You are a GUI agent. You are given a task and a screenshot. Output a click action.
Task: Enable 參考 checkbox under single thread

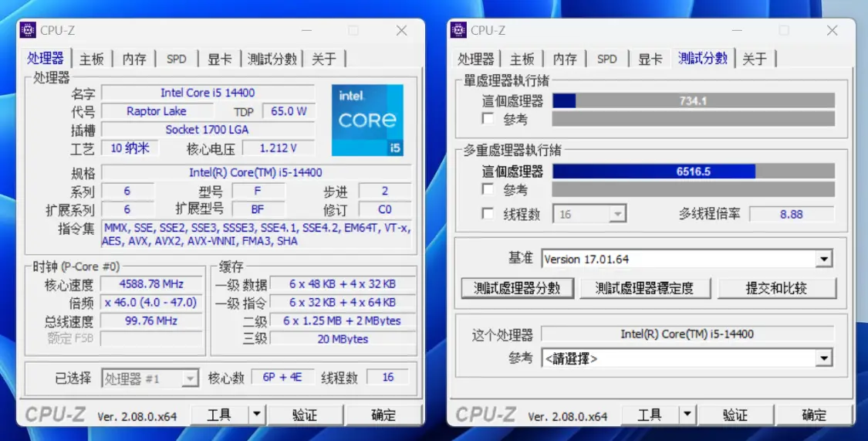pos(488,119)
